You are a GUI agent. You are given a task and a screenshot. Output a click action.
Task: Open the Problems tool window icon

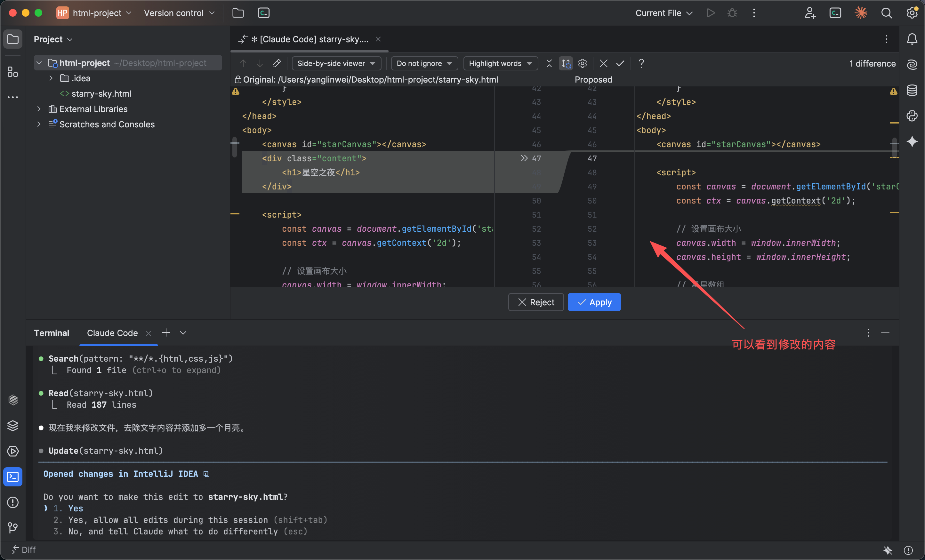(x=13, y=502)
